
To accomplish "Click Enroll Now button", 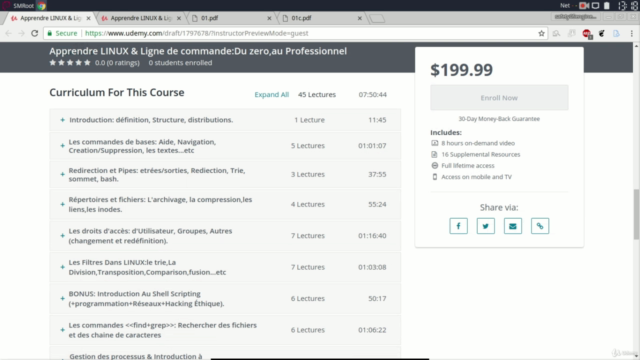I will (x=499, y=98).
